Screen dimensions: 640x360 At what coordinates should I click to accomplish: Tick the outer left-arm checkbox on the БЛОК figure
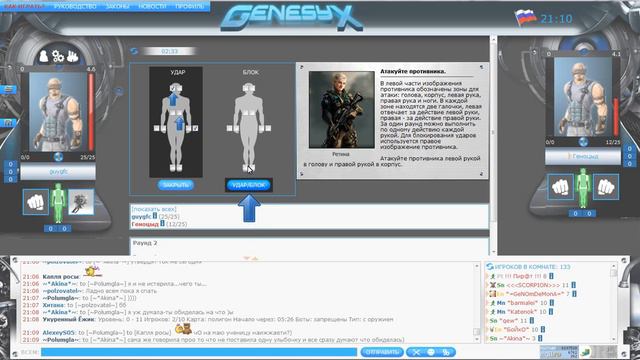(229, 129)
